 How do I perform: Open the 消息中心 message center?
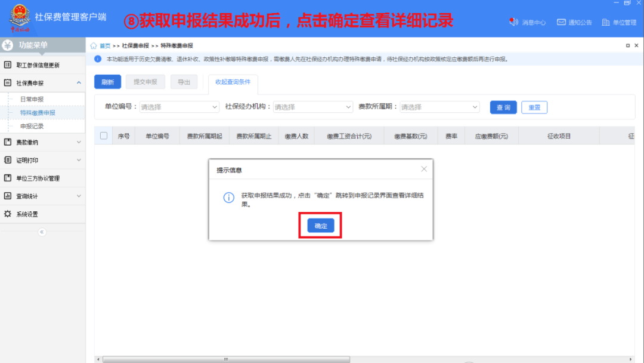(x=528, y=22)
